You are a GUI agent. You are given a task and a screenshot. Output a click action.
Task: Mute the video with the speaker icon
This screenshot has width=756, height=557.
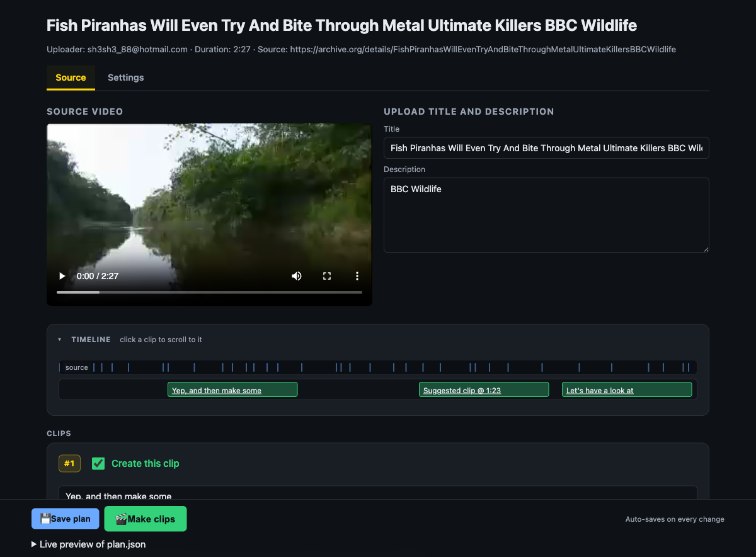[297, 276]
